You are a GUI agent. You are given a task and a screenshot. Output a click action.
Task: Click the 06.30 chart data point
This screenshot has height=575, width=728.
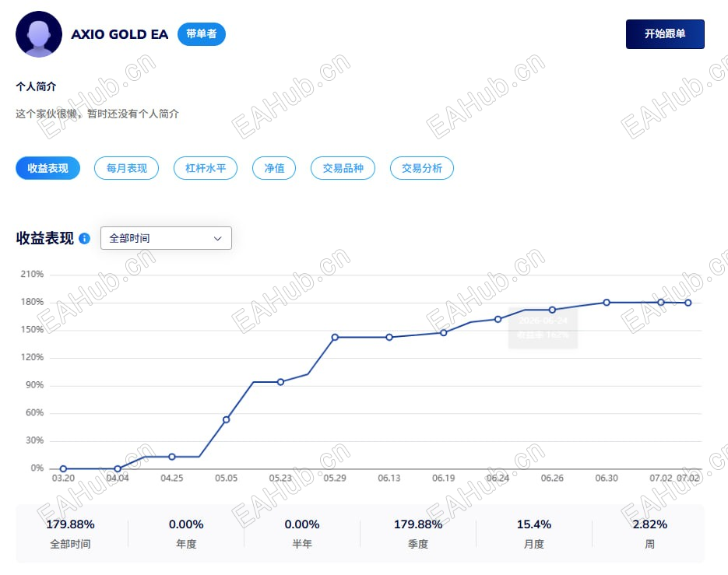click(607, 303)
